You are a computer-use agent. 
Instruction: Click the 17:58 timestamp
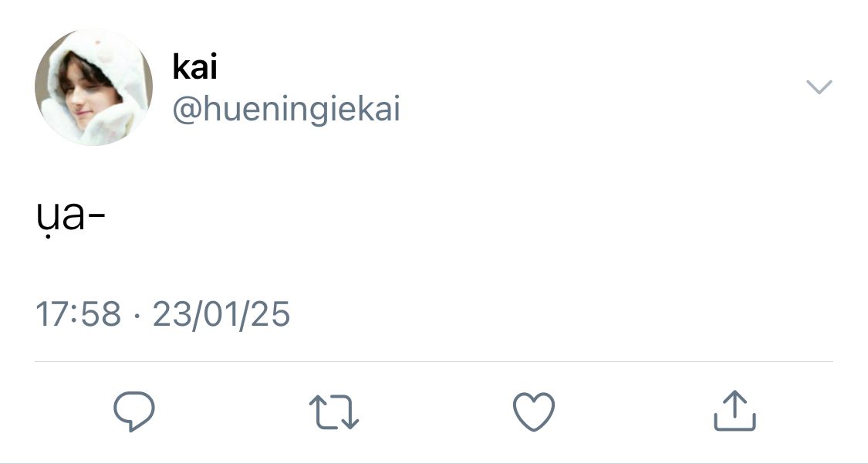78,314
